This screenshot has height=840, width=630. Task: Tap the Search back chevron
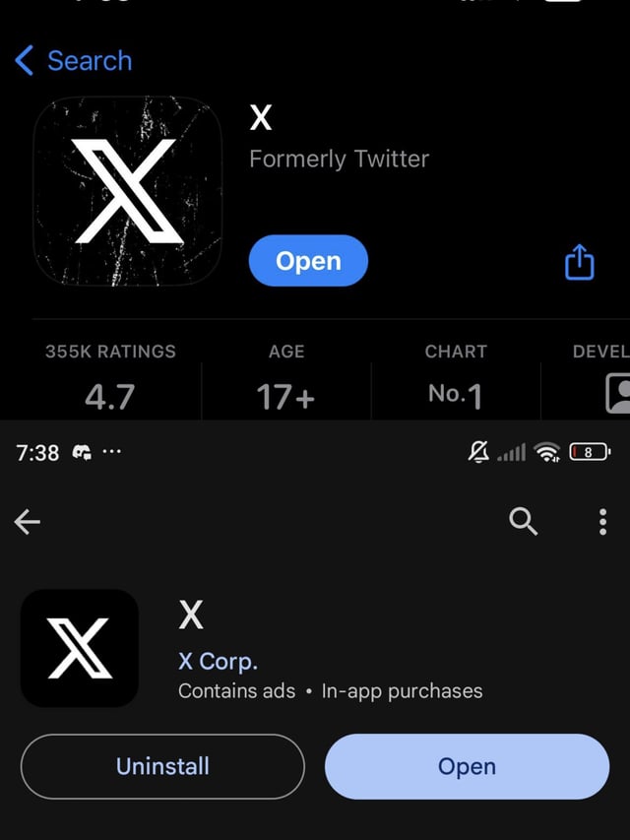pos(26,61)
